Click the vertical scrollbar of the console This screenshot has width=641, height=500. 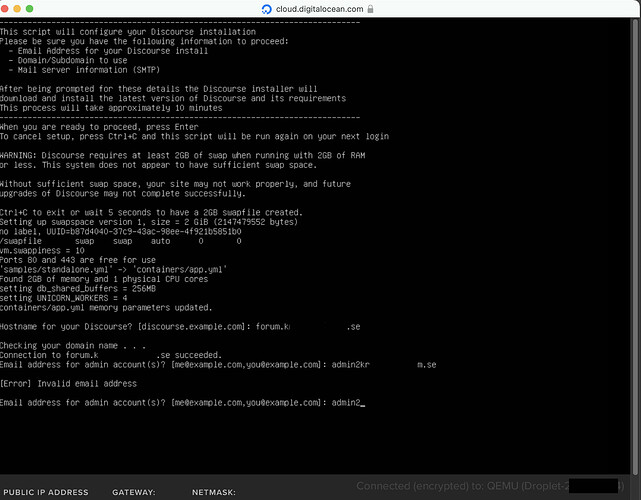(x=635, y=245)
